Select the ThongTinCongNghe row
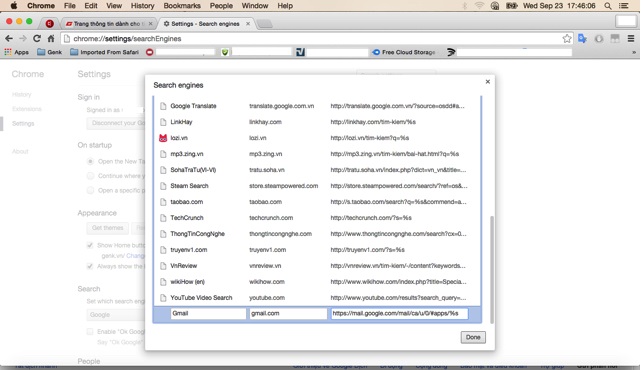The width and height of the screenshot is (641, 370). coord(317,233)
